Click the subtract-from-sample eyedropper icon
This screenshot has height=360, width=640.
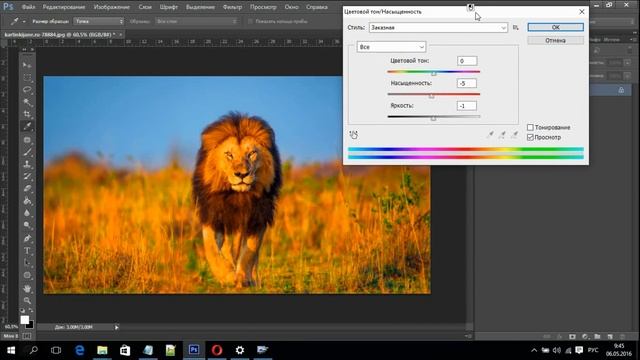click(515, 134)
